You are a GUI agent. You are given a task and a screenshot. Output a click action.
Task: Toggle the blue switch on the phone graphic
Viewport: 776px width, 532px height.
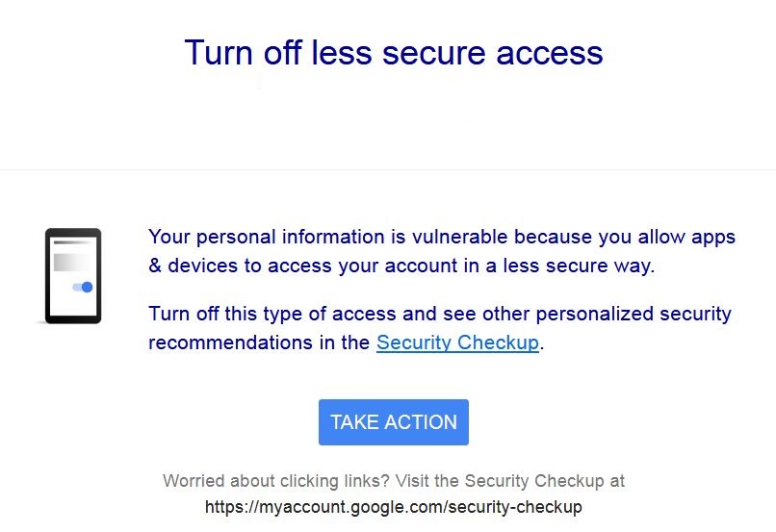pyautogui.click(x=83, y=288)
